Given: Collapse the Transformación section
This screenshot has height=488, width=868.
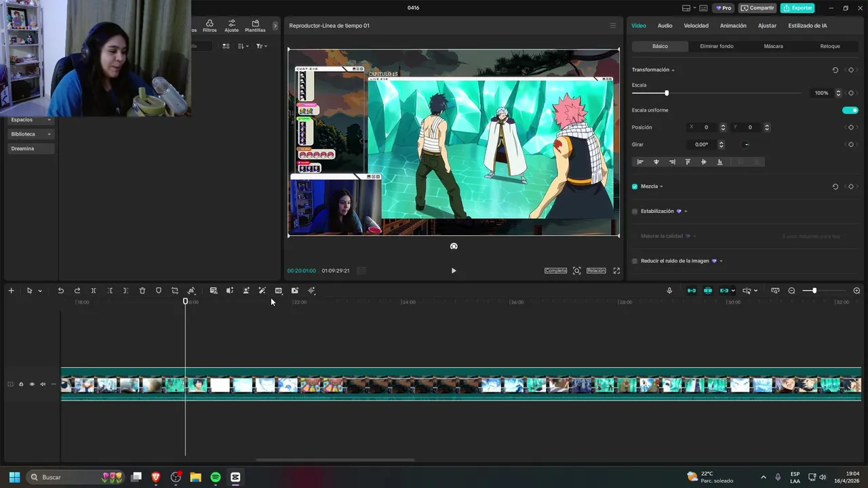Looking at the screenshot, I should click(673, 70).
